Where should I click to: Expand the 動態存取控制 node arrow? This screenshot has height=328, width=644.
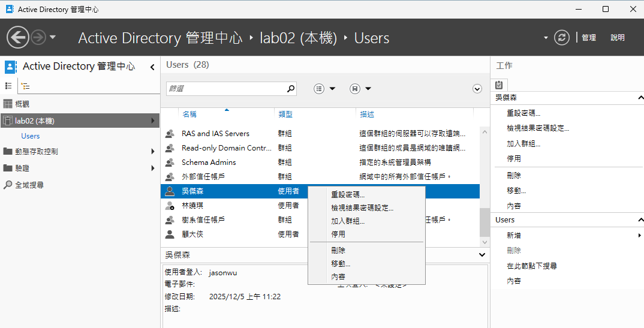[153, 152]
